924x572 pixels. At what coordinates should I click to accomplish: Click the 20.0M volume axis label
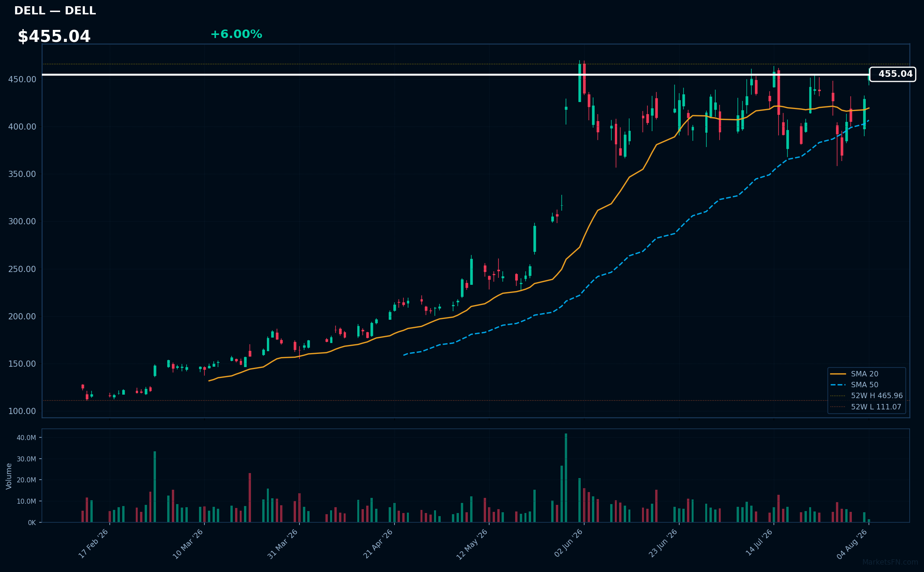point(26,480)
